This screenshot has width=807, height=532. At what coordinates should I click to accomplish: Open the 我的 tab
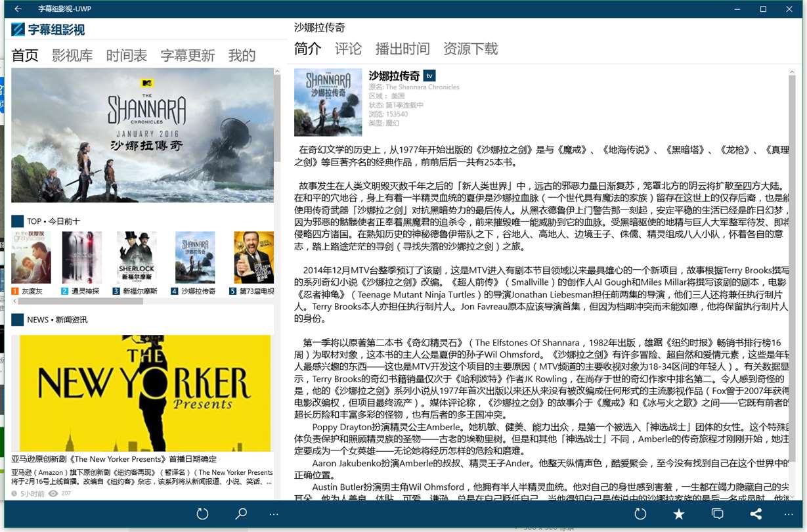click(x=242, y=55)
